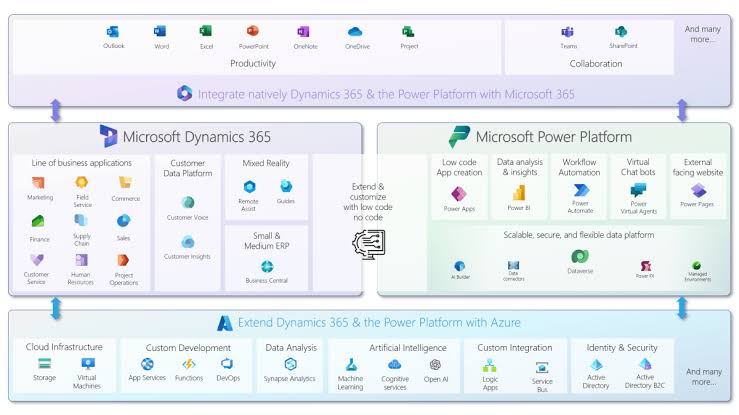Open the PowerPoint icon
The width and height of the screenshot is (739, 415).
(253, 32)
